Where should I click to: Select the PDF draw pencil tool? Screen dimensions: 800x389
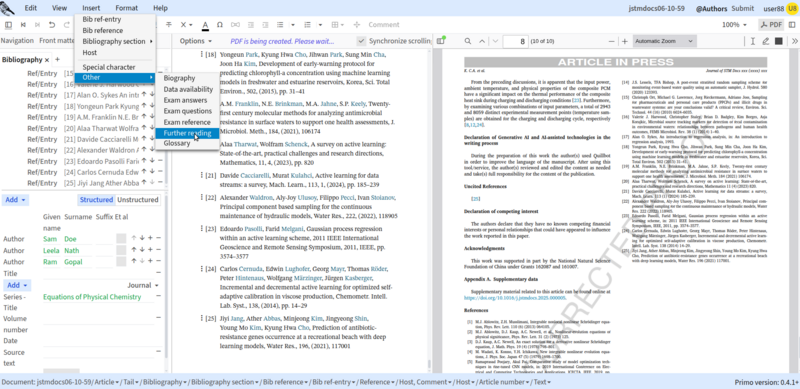(765, 41)
